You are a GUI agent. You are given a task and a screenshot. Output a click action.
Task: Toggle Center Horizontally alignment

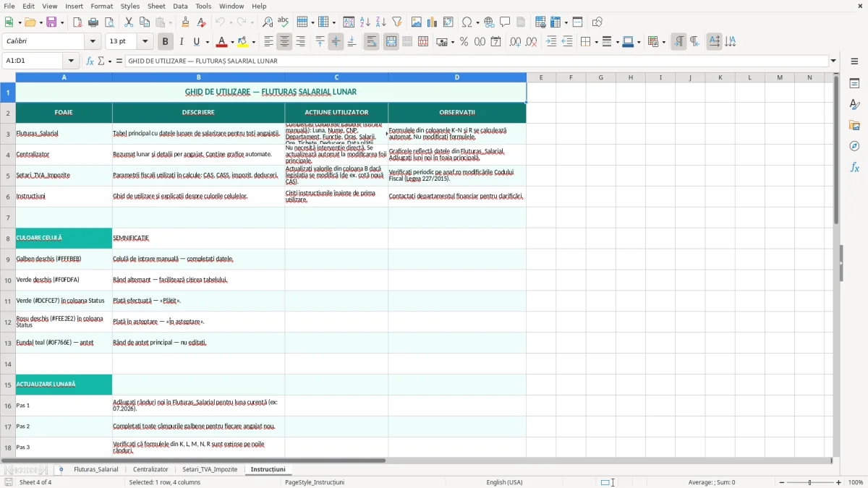pos(284,42)
